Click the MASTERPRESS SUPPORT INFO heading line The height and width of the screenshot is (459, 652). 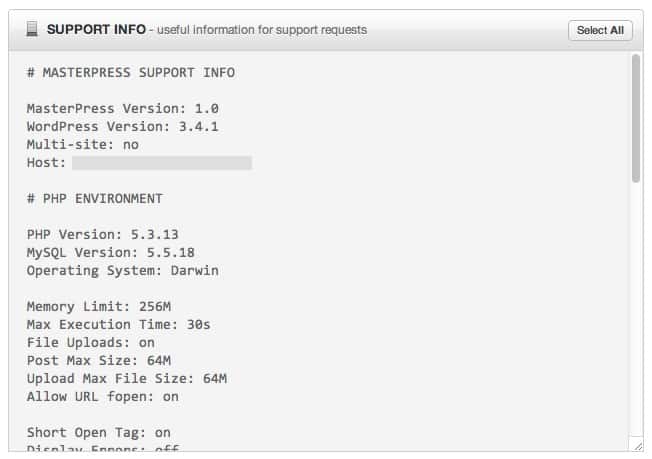[131, 73]
